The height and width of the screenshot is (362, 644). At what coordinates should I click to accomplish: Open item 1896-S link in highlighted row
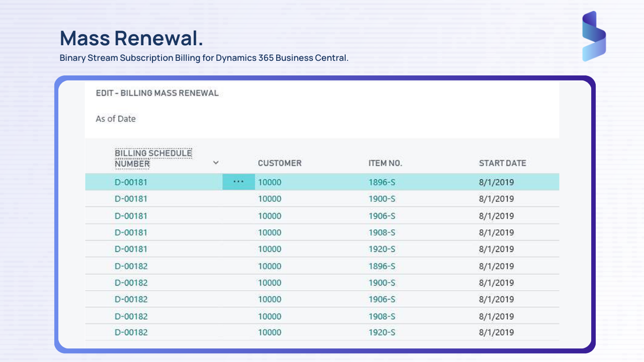pyautogui.click(x=382, y=182)
